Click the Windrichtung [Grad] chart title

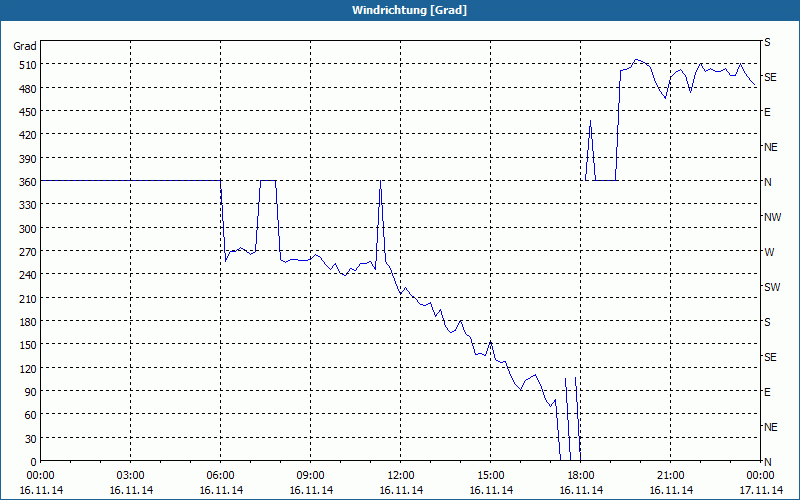pyautogui.click(x=409, y=10)
